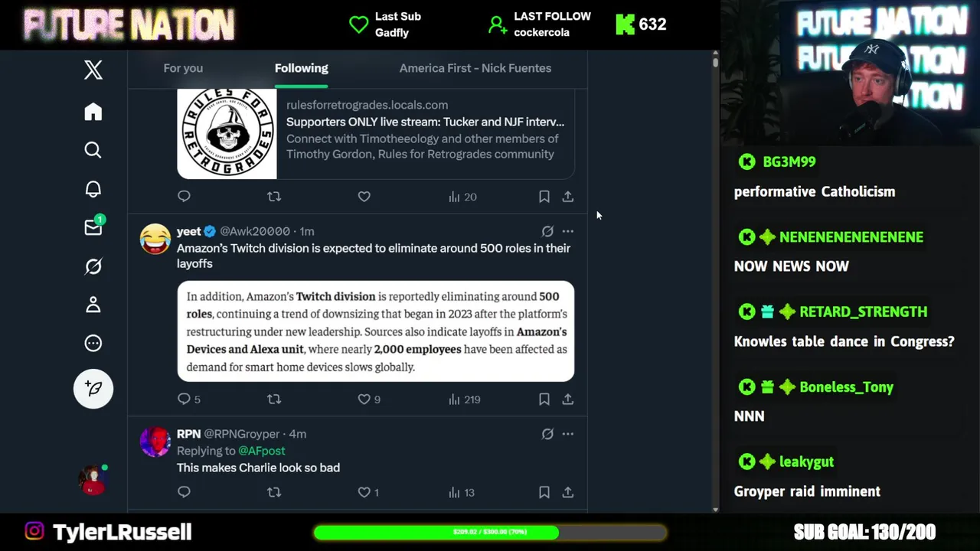Open Grok icon in sidebar
Viewport: 980px width, 551px height.
tap(93, 266)
